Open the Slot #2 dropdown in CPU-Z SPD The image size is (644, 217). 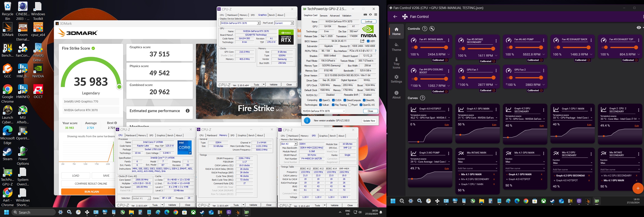click(289, 144)
